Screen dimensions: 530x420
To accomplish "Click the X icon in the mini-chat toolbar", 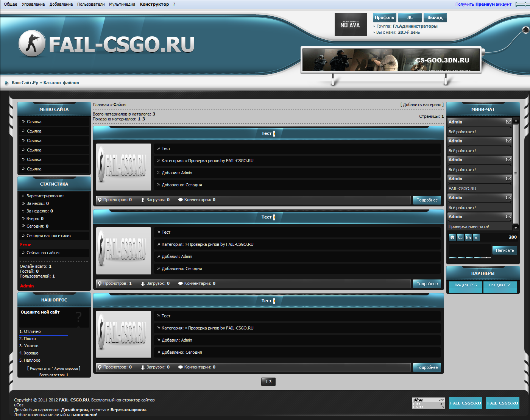I will [476, 237].
